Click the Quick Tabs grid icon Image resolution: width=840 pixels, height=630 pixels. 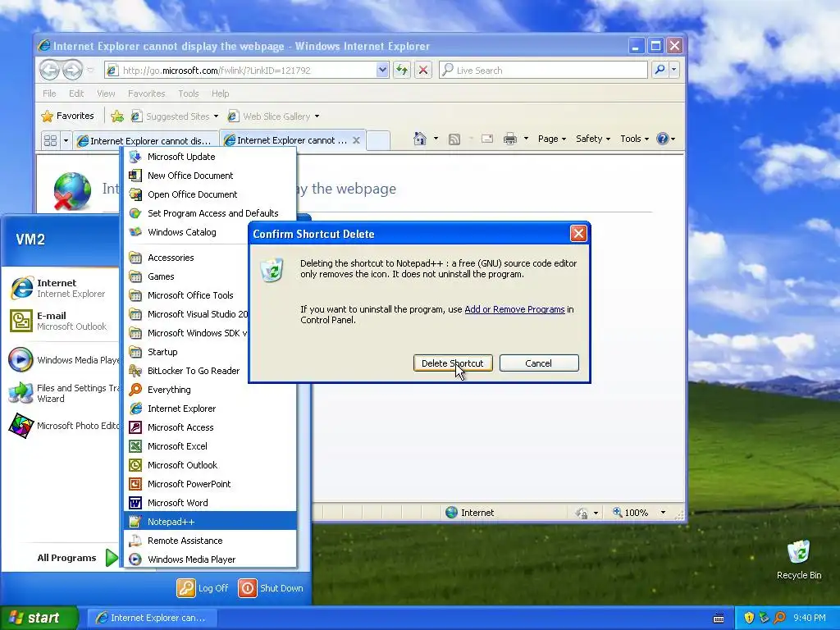pos(50,140)
